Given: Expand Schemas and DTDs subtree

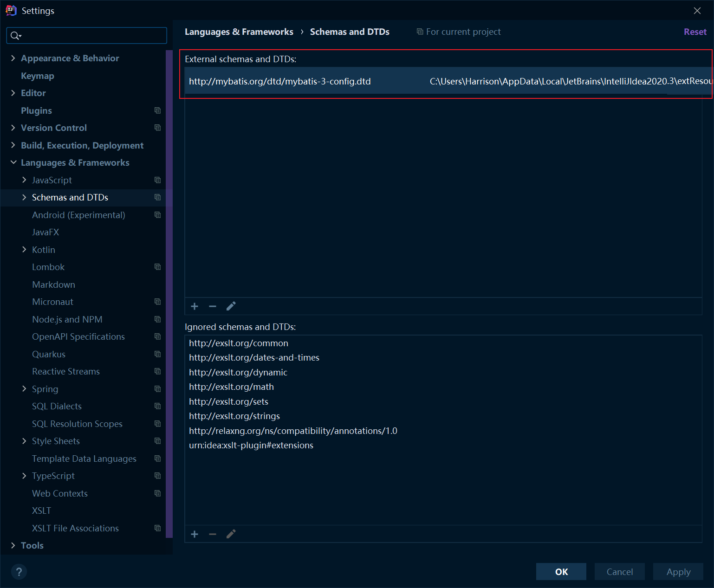Looking at the screenshot, I should point(24,197).
